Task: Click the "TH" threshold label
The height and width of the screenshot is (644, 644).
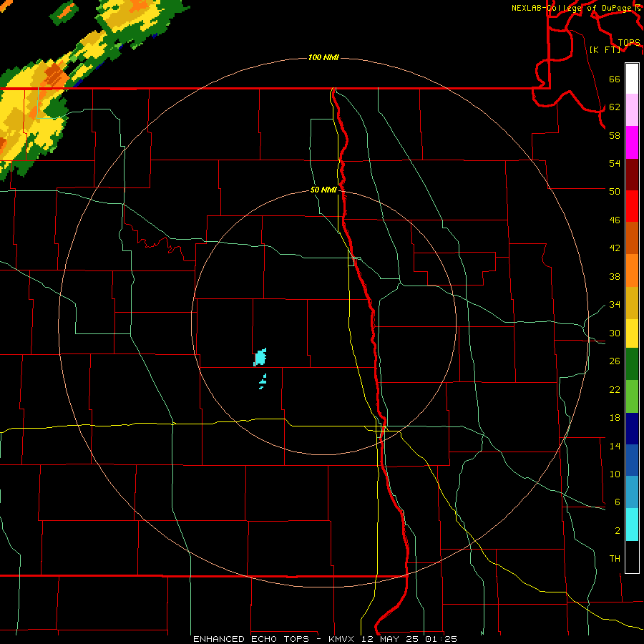Action: click(615, 559)
